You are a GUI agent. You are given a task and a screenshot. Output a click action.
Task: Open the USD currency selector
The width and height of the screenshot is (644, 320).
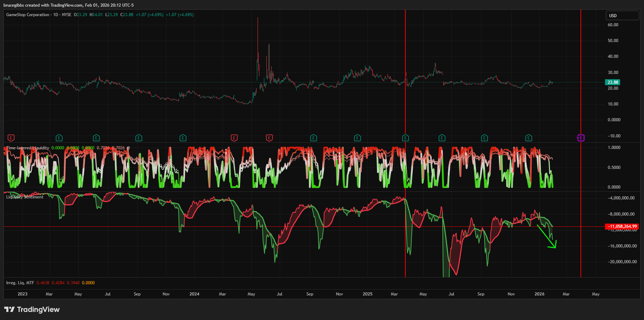622,16
